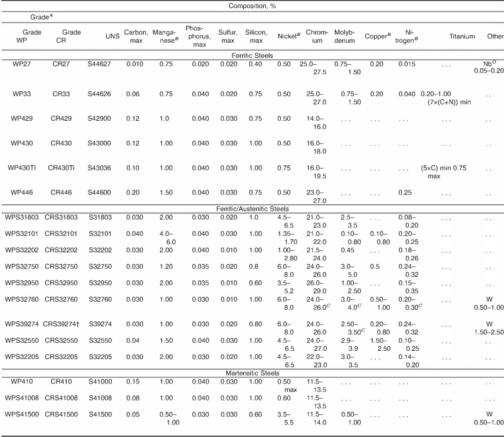Select the "Martensitic Steels" section heading
504x437 pixels.
click(x=252, y=373)
